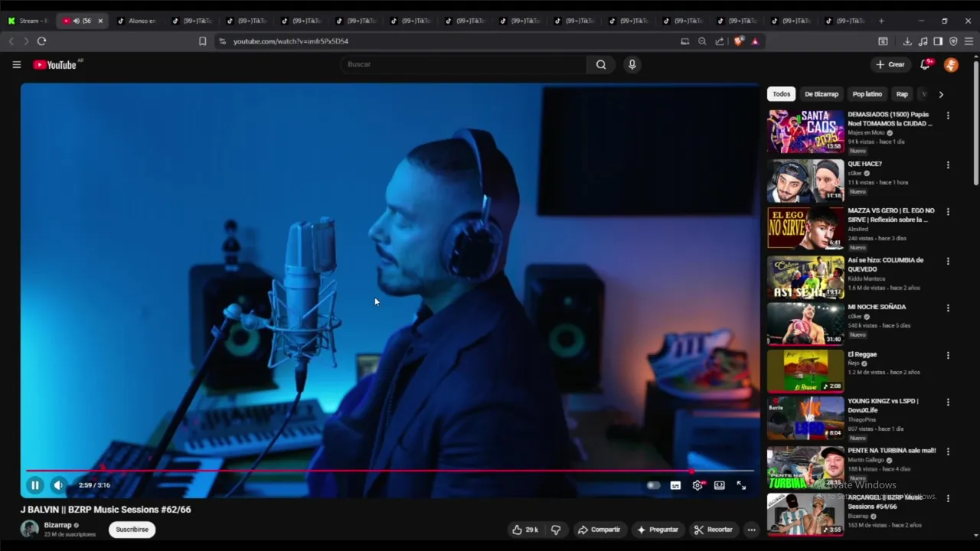Show next filter chips with arrow

(940, 94)
